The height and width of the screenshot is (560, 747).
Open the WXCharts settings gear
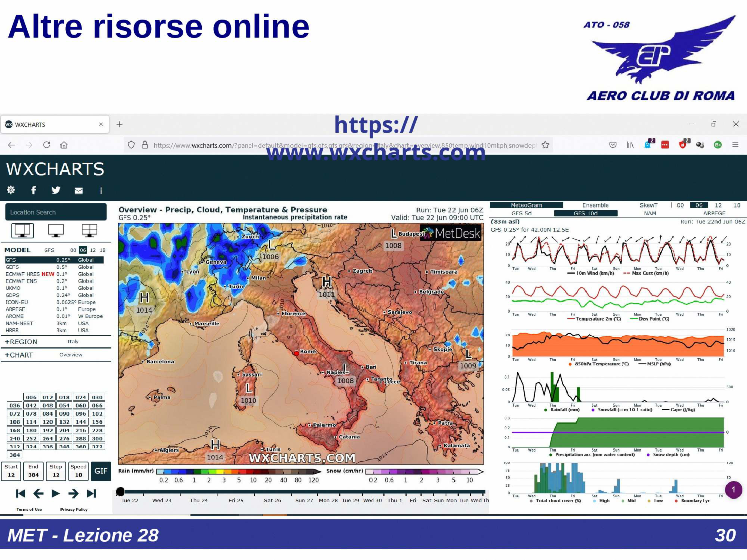[11, 190]
